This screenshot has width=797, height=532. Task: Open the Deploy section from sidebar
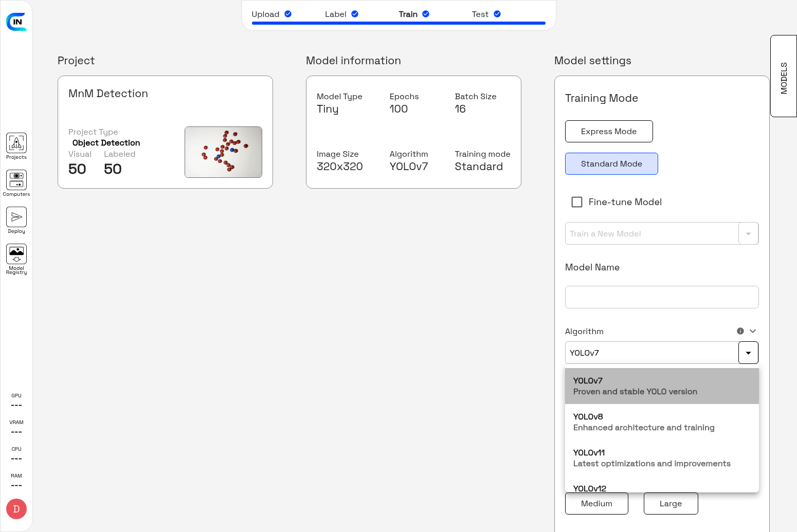point(16,220)
